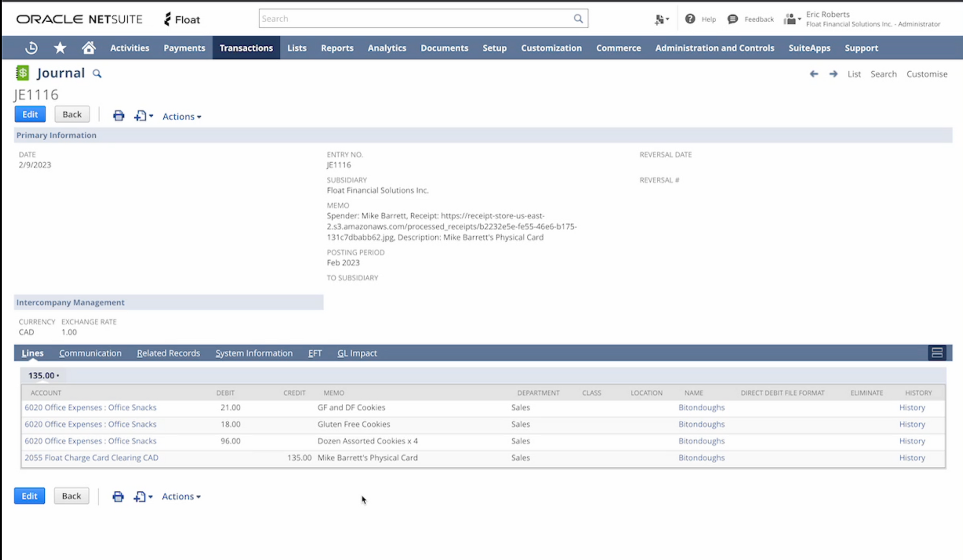The width and height of the screenshot is (963, 560).
Task: Click the top print icon
Action: coord(118,116)
